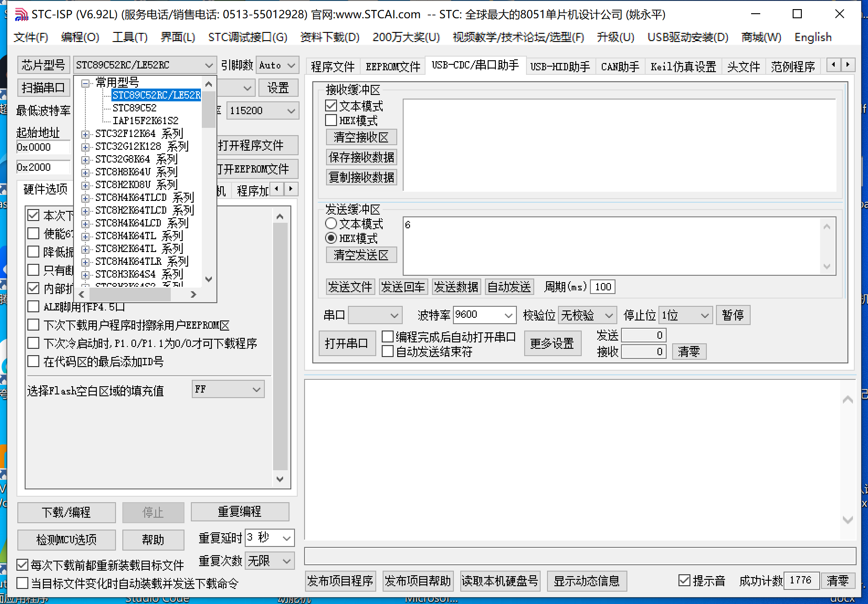This screenshot has height=604, width=868.
Task: Toggle 自动发送结束符 checkbox
Action: pos(388,352)
